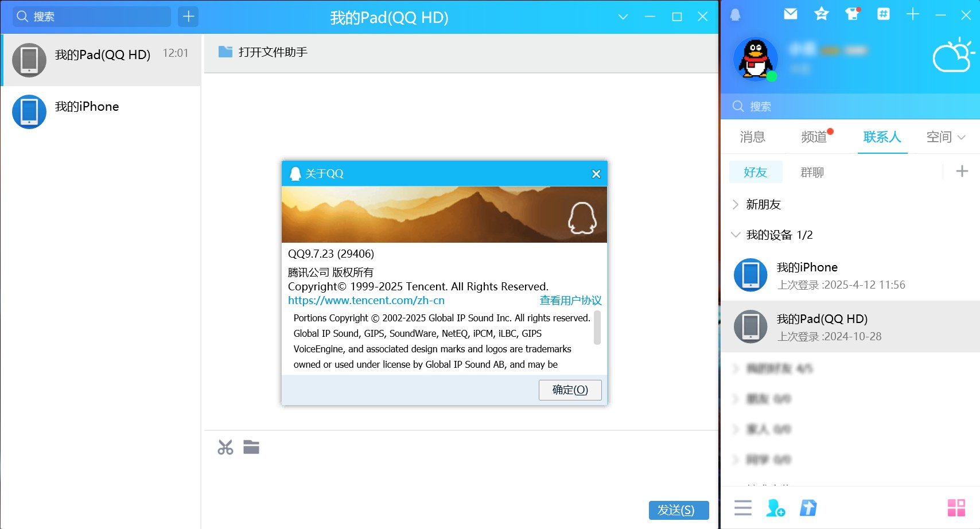Click 我的Pad(QQ HD) avatar in contacts list
The height and width of the screenshot is (529, 980).
pyautogui.click(x=750, y=326)
